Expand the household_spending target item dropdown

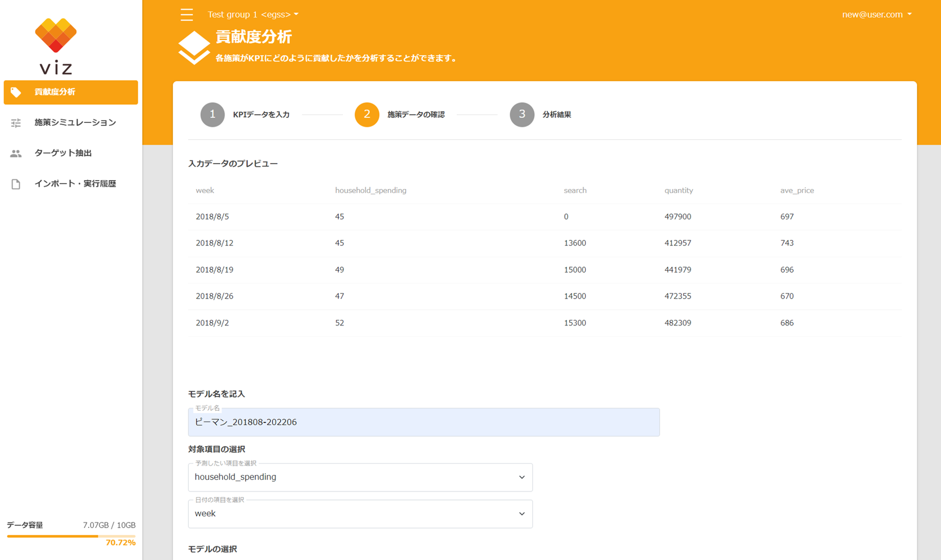(x=360, y=477)
